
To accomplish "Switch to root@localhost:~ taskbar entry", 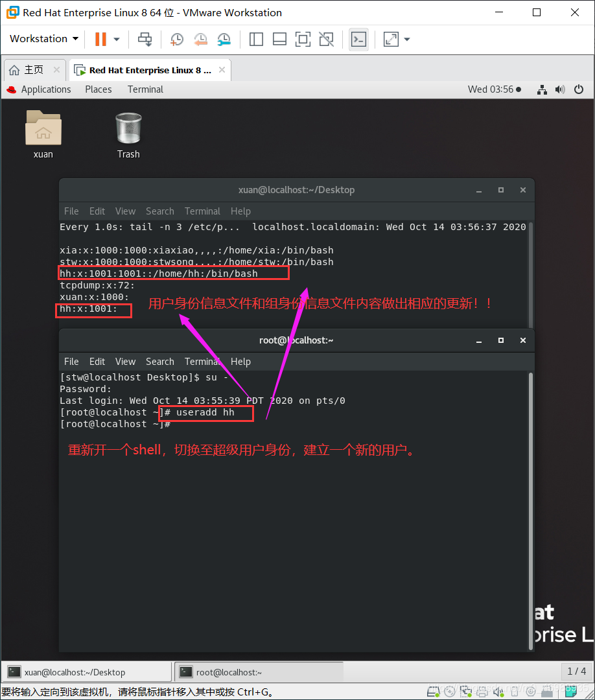I will coord(259,672).
